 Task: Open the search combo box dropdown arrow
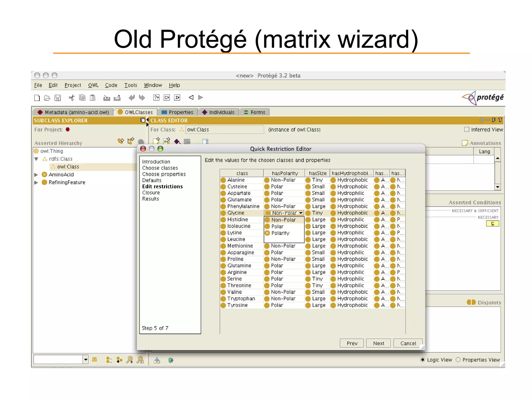(85, 360)
